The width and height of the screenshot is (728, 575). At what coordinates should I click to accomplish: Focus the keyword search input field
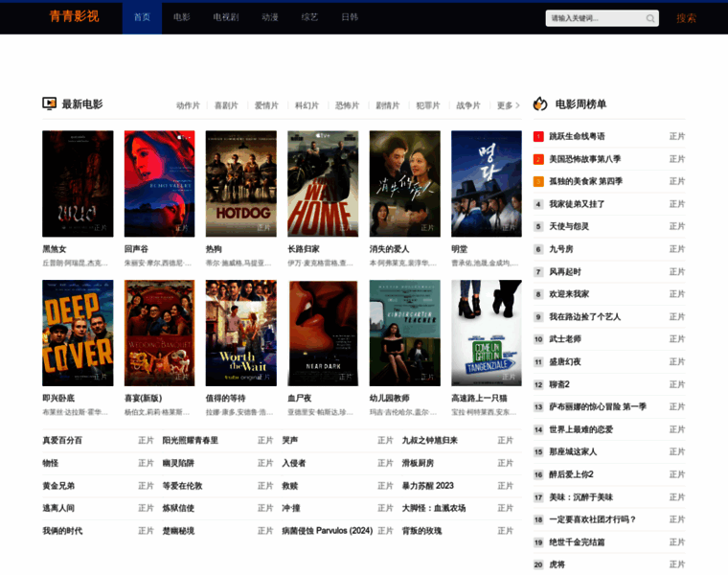597,18
